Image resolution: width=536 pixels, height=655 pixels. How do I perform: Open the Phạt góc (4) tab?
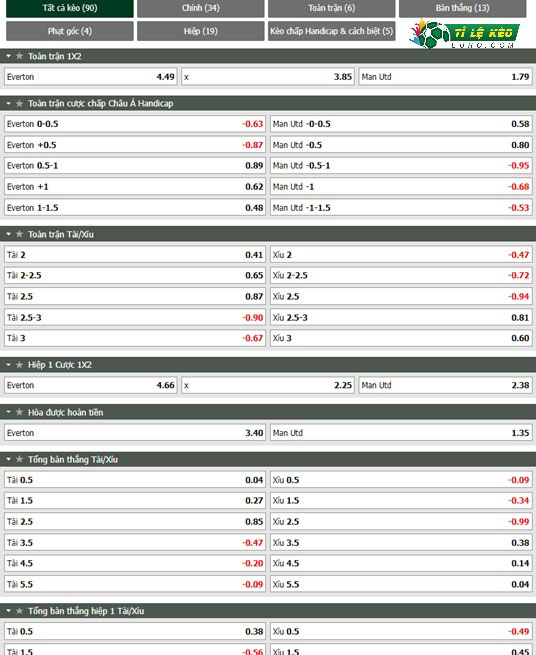click(70, 31)
